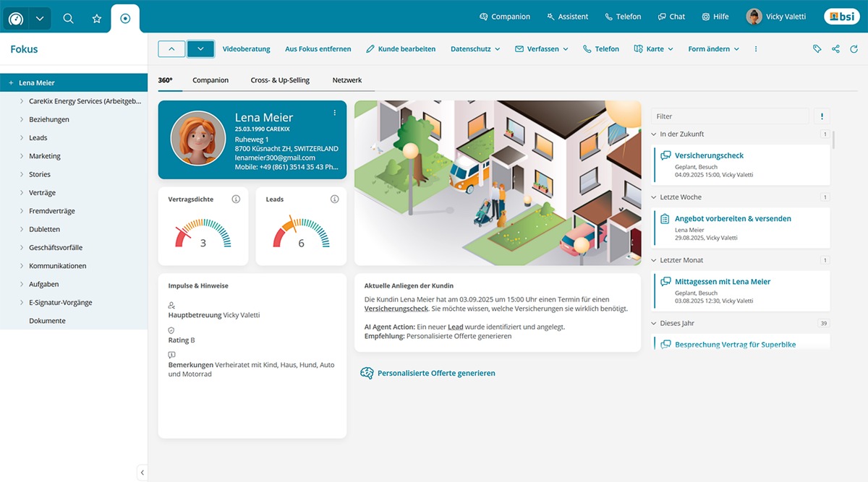Viewport: 868px width, 482px height.
Task: Click the refresh icon
Action: pos(854,49)
